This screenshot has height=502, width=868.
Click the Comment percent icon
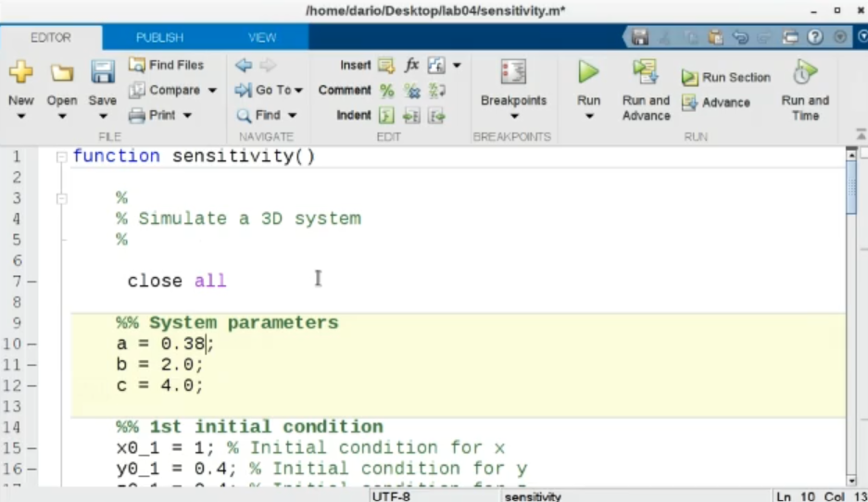(387, 91)
